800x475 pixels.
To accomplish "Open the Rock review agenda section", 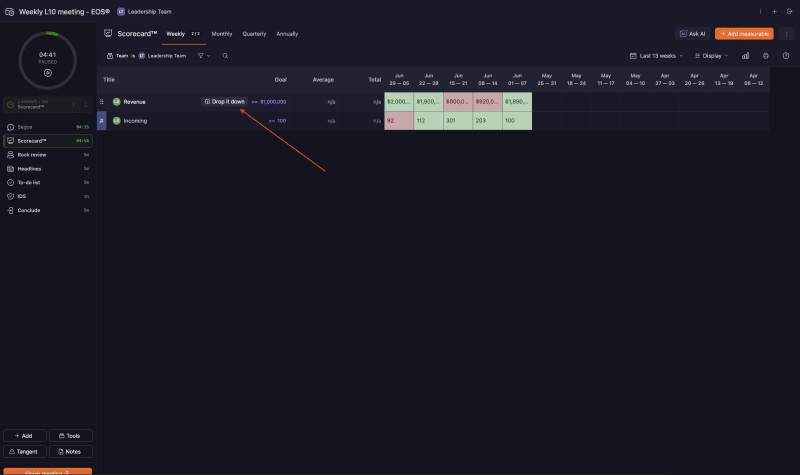I will coord(47,155).
